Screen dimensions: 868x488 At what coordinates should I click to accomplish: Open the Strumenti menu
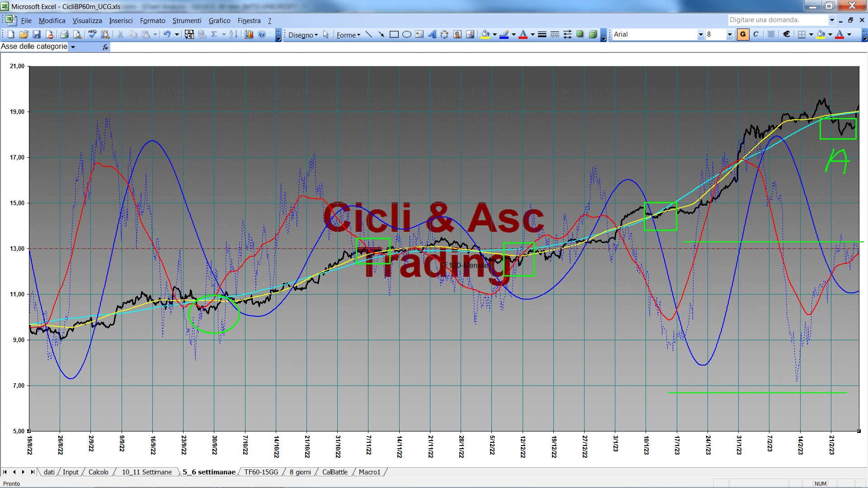(x=187, y=21)
